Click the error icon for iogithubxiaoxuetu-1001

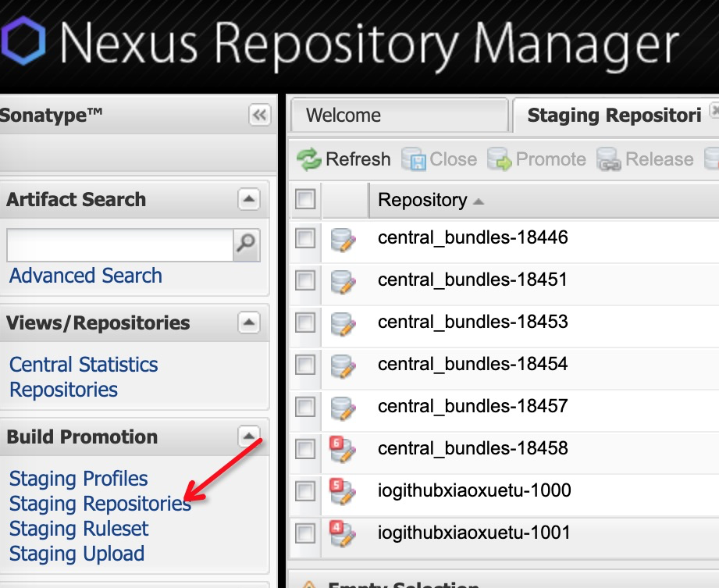pyautogui.click(x=342, y=533)
